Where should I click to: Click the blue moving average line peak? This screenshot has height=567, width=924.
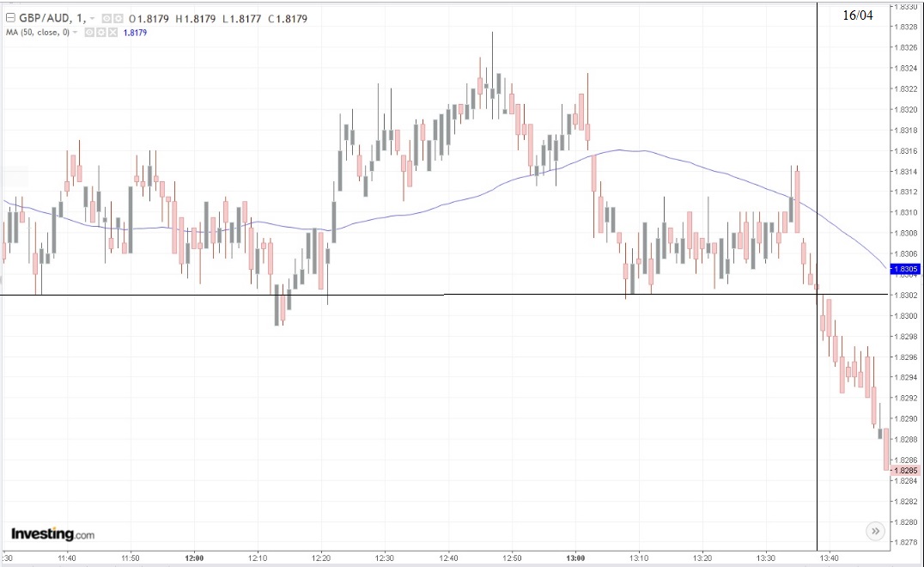coord(621,149)
